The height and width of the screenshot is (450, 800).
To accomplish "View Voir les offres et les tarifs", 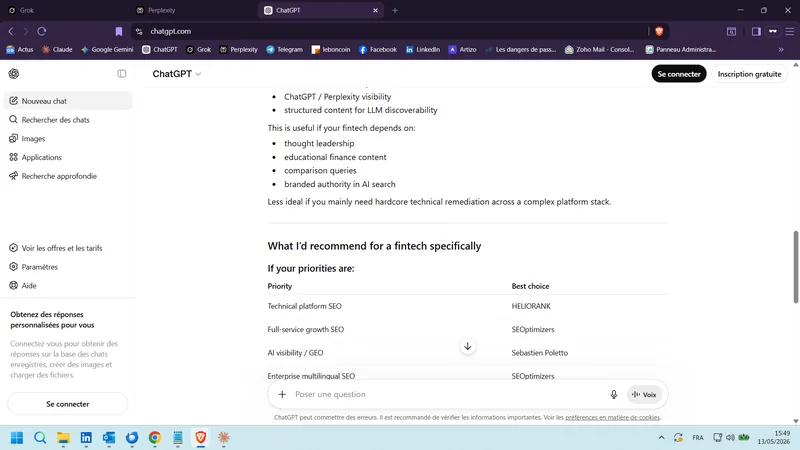I will [68, 248].
